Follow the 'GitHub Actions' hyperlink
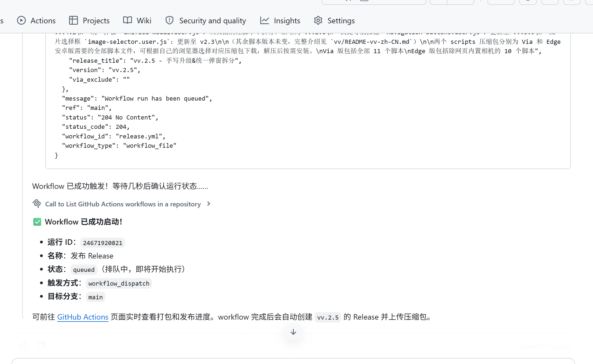 point(83,317)
